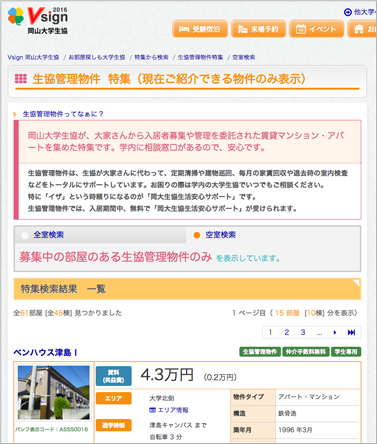The width and height of the screenshot is (377, 444).
Task: Open the ペンハウス津島 I property title
Action: (x=46, y=352)
